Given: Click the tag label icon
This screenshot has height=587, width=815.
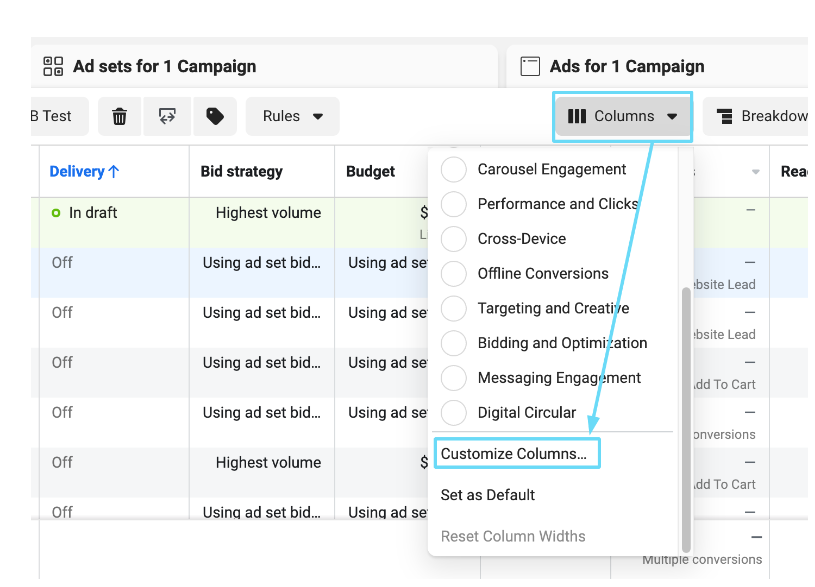Looking at the screenshot, I should 215,116.
